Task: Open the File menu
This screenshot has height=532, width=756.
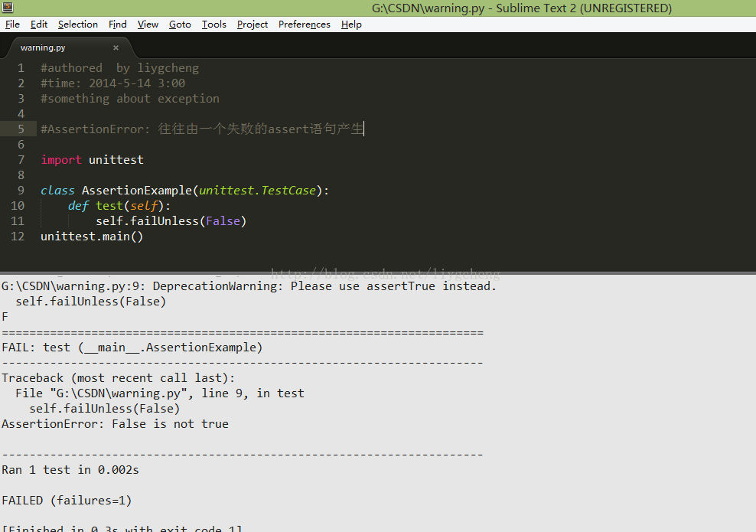Action: tap(12, 24)
